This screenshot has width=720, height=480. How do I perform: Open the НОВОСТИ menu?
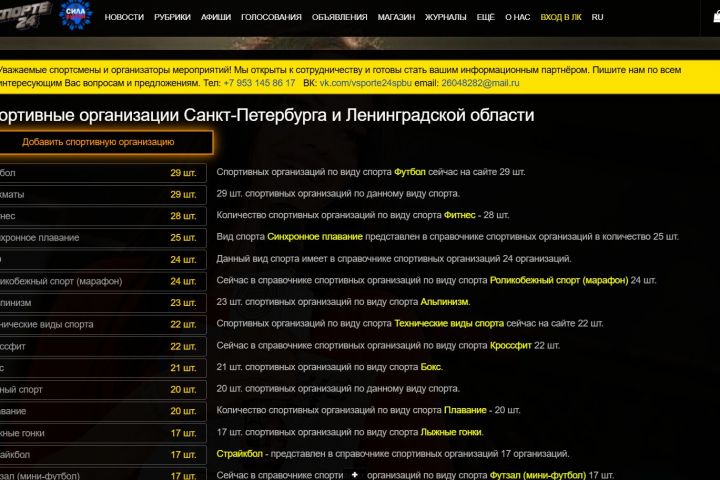(124, 17)
